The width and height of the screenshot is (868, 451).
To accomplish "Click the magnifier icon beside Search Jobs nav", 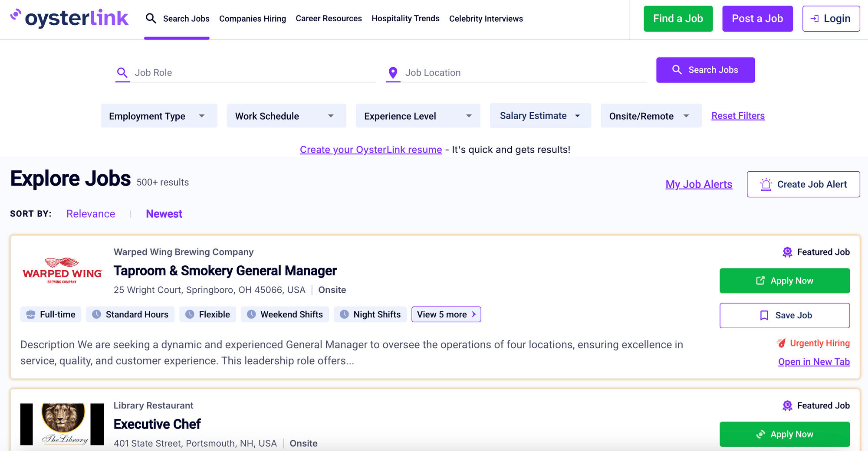I will (x=151, y=18).
